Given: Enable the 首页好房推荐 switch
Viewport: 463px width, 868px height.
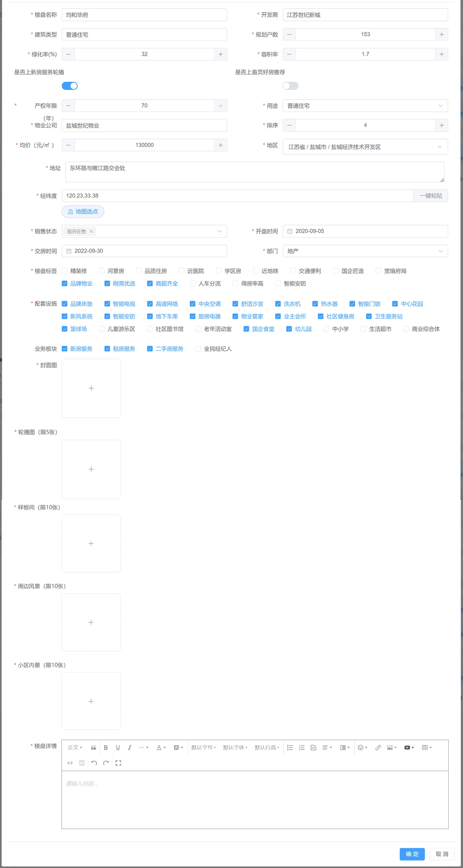Looking at the screenshot, I should pos(291,86).
